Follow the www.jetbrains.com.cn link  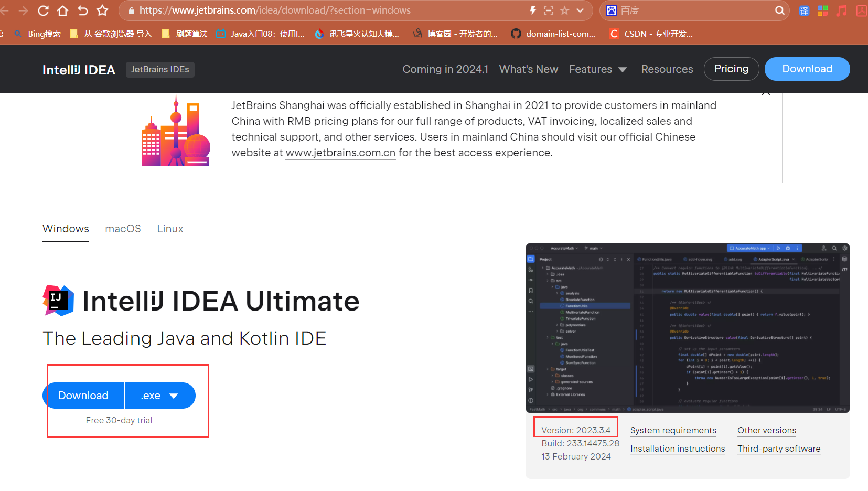click(x=340, y=153)
